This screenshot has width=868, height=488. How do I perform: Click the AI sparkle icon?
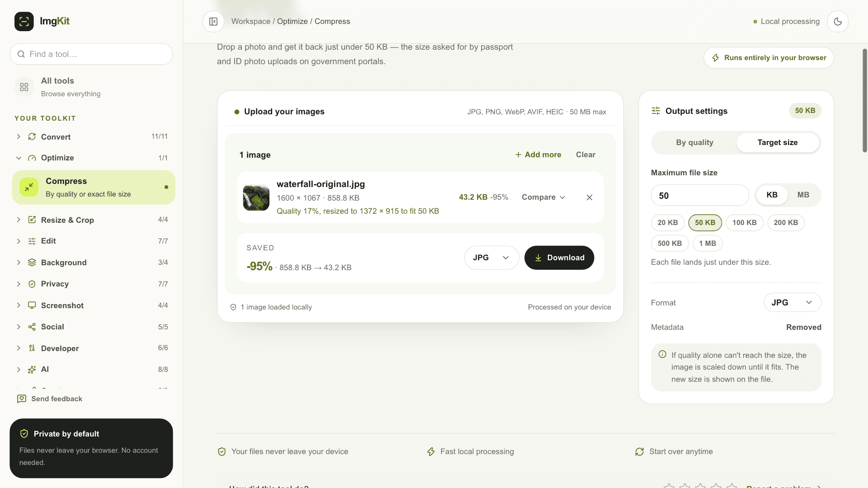[x=32, y=370]
